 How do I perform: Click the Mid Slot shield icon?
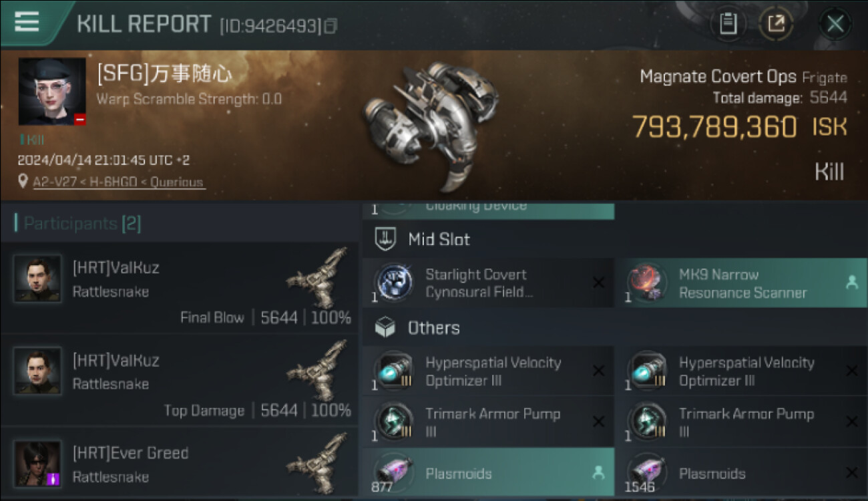click(385, 239)
